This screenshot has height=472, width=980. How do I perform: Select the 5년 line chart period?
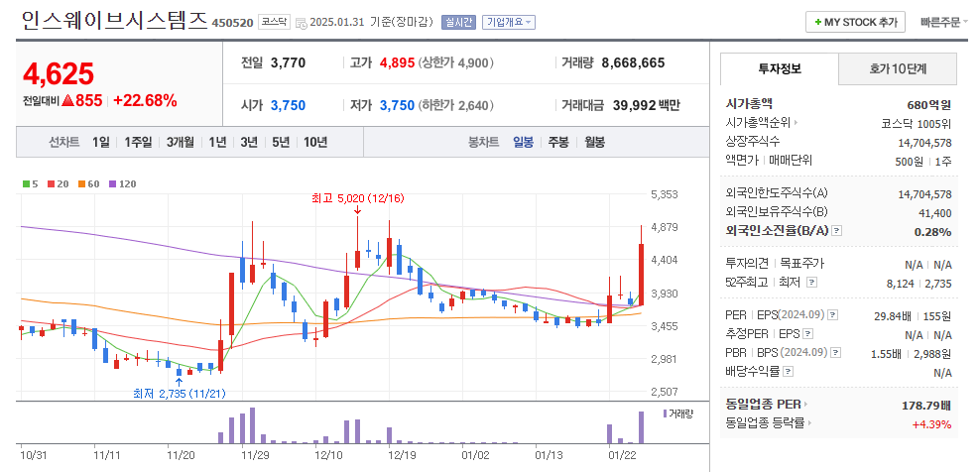click(x=281, y=142)
